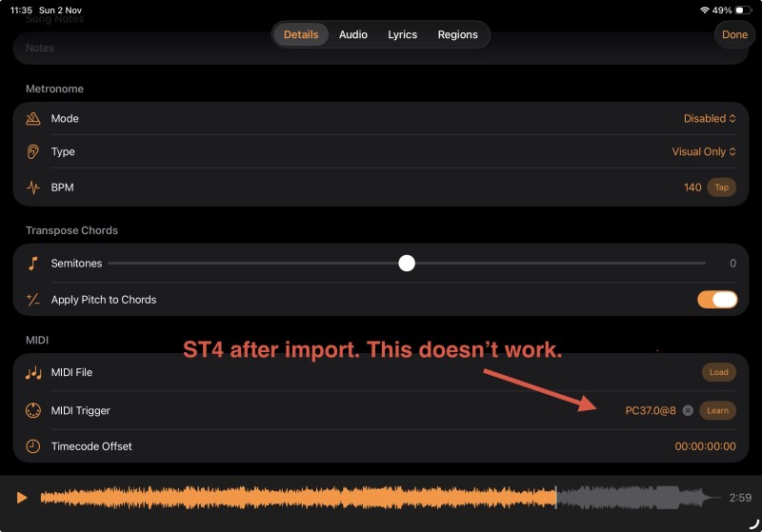Open the Type dropdown showing Visual Only
The width and height of the screenshot is (762, 532).
[704, 151]
